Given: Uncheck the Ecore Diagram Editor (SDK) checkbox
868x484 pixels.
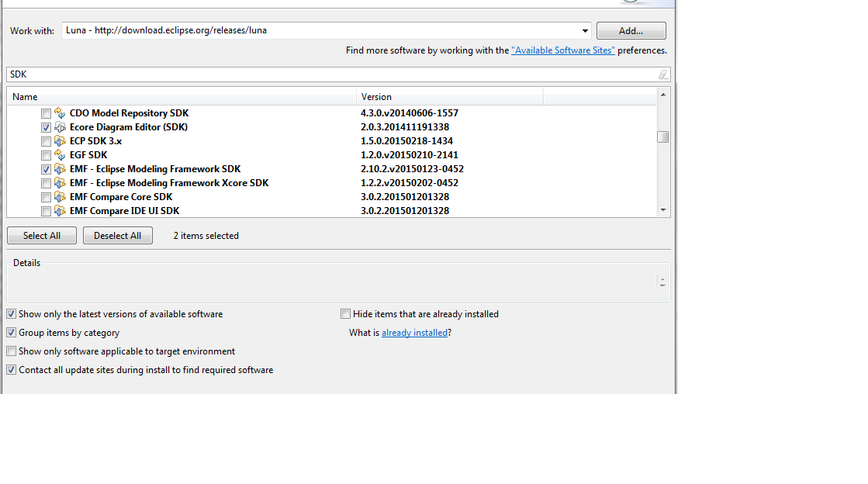Looking at the screenshot, I should [x=46, y=127].
